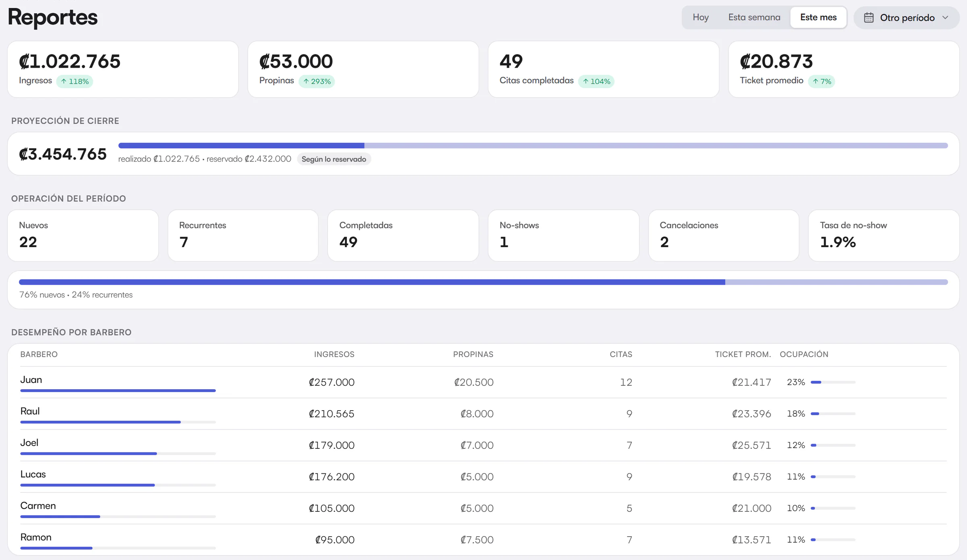Select barber Carmen in the table
The height and width of the screenshot is (560, 967).
click(38, 506)
